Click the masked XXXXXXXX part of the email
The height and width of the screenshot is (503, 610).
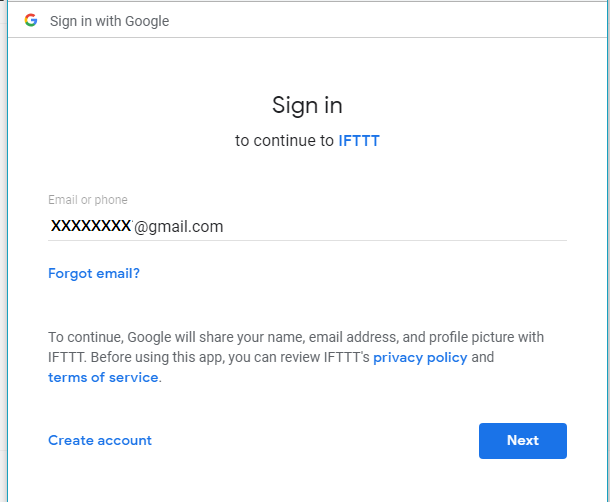click(x=91, y=226)
